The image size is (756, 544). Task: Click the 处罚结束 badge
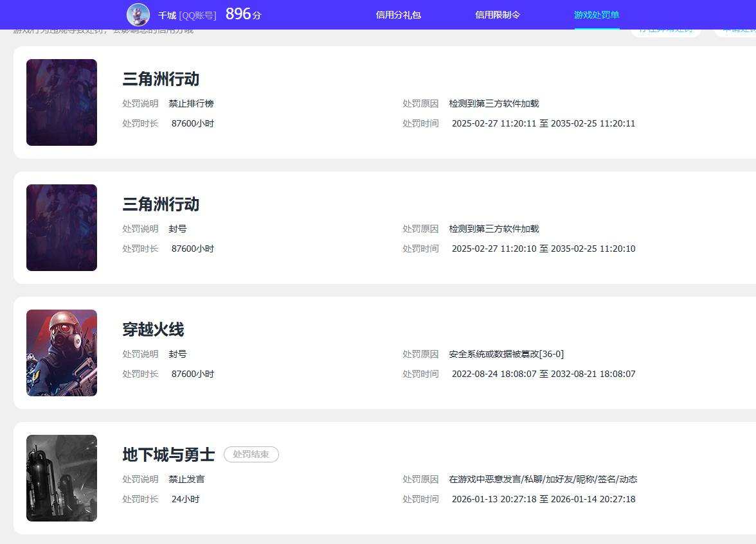point(251,454)
